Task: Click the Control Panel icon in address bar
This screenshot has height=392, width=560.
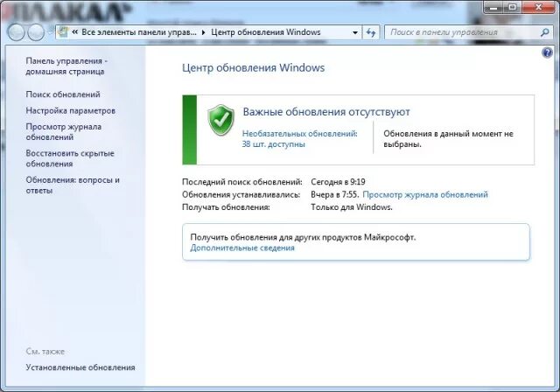Action: pos(64,32)
